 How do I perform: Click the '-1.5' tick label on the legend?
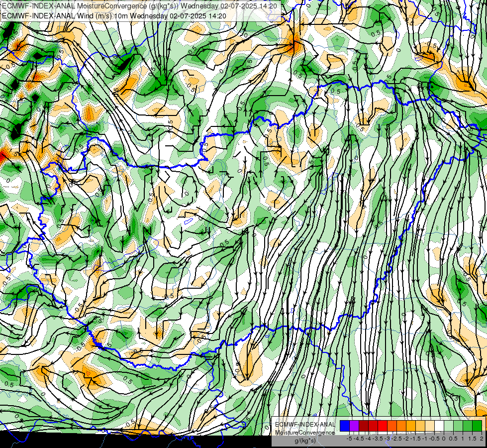click(415, 439)
